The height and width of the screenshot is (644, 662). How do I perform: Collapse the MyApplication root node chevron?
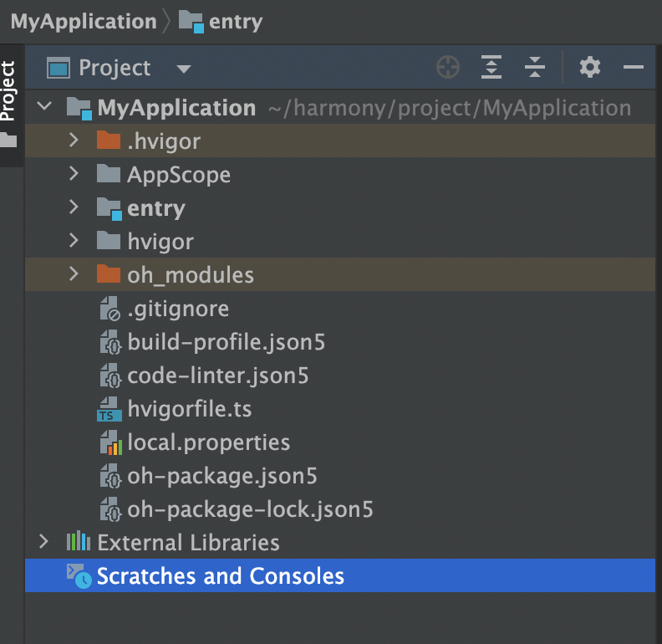pyautogui.click(x=44, y=105)
